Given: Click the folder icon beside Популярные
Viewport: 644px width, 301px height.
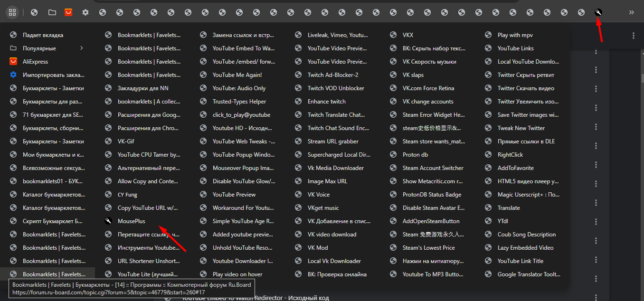Looking at the screenshot, I should (x=13, y=48).
